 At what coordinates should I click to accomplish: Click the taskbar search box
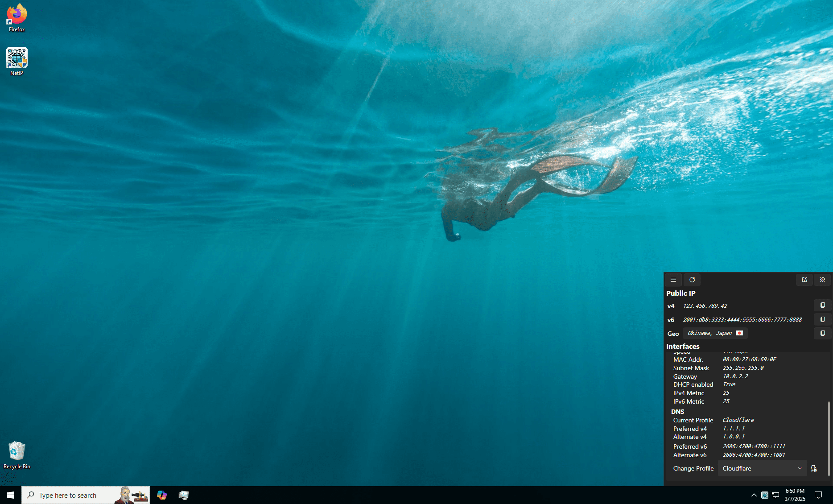pos(86,495)
